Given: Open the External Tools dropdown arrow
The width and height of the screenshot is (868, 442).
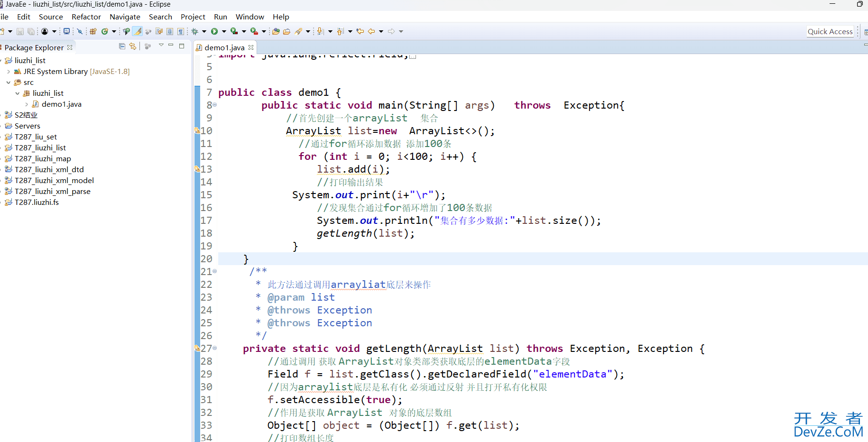Looking at the screenshot, I should coord(264,31).
